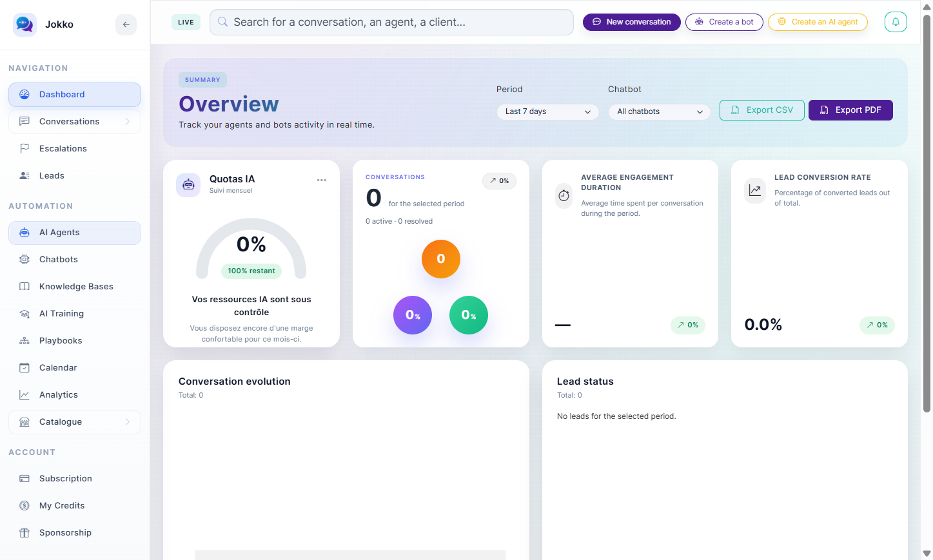Click the Quotas IA 0% gauge

click(251, 248)
